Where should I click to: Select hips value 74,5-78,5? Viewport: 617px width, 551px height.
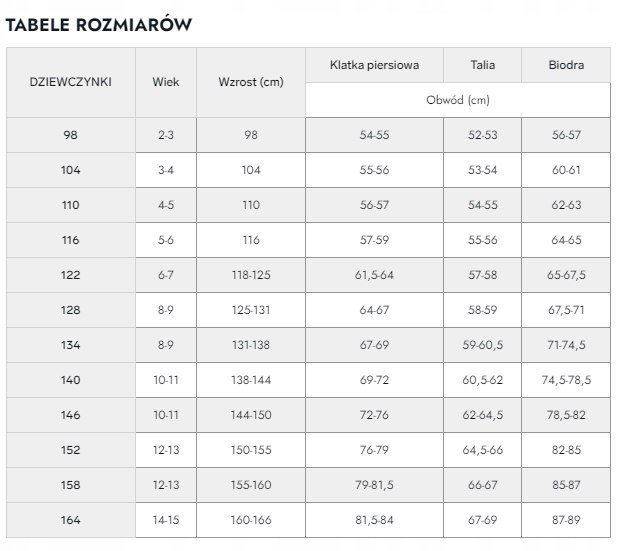(565, 380)
